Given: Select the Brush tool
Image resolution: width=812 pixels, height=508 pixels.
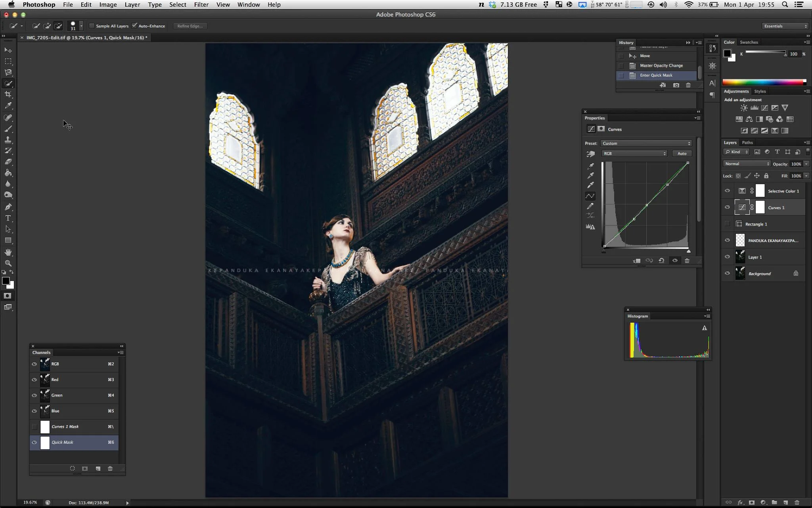Looking at the screenshot, I should [x=8, y=129].
